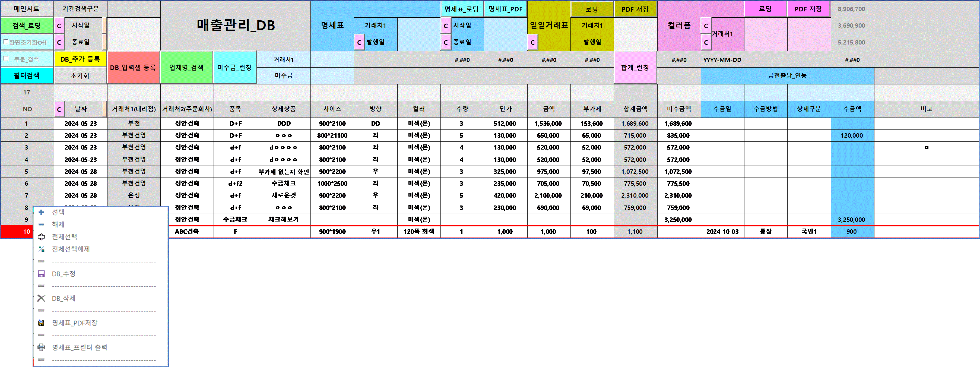Click the 비고 column header

pyautogui.click(x=926, y=109)
